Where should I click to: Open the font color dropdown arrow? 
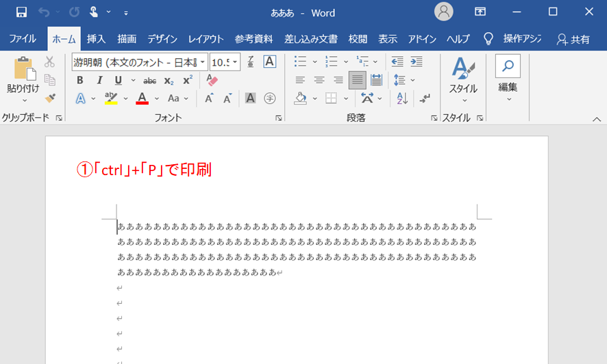pyautogui.click(x=156, y=99)
